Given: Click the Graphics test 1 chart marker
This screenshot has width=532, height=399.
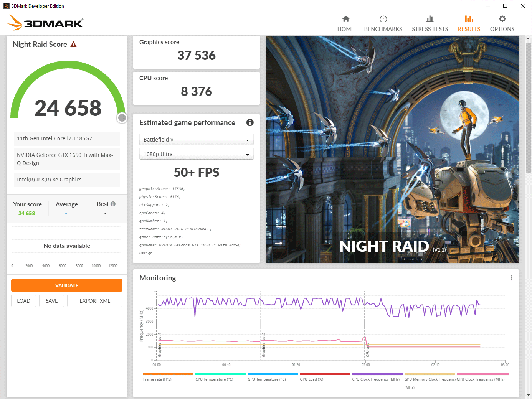Looking at the screenshot, I should point(160,346).
